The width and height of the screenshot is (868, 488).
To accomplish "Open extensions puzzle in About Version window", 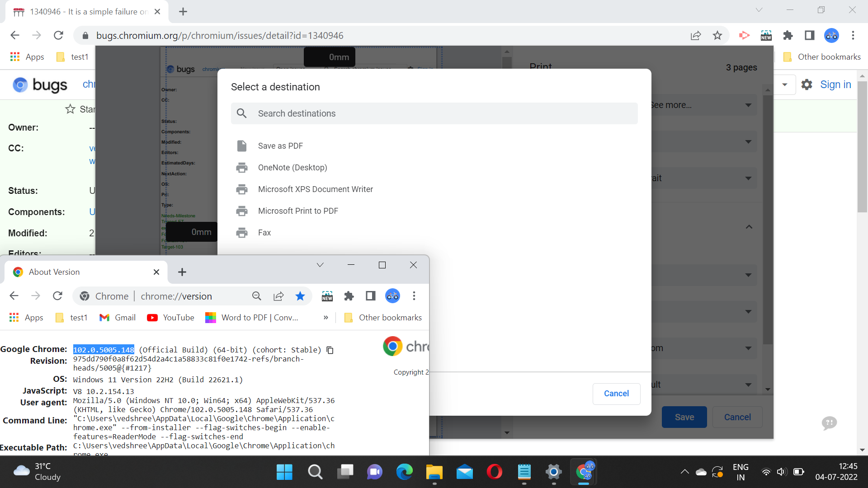I will coord(349,296).
